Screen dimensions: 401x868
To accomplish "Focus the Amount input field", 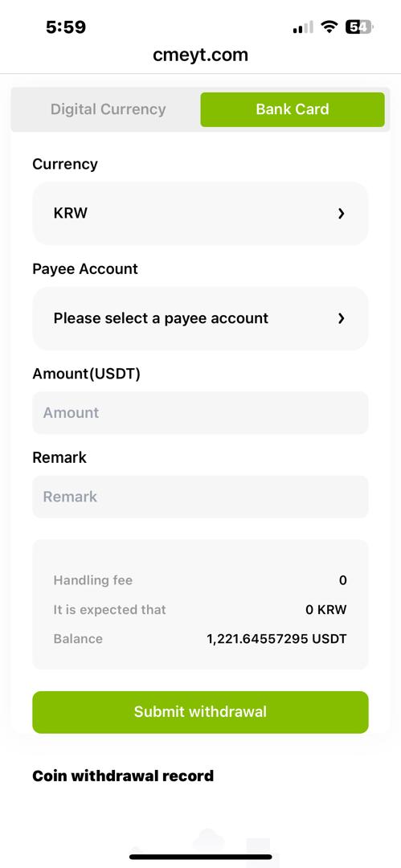I will coord(201,413).
